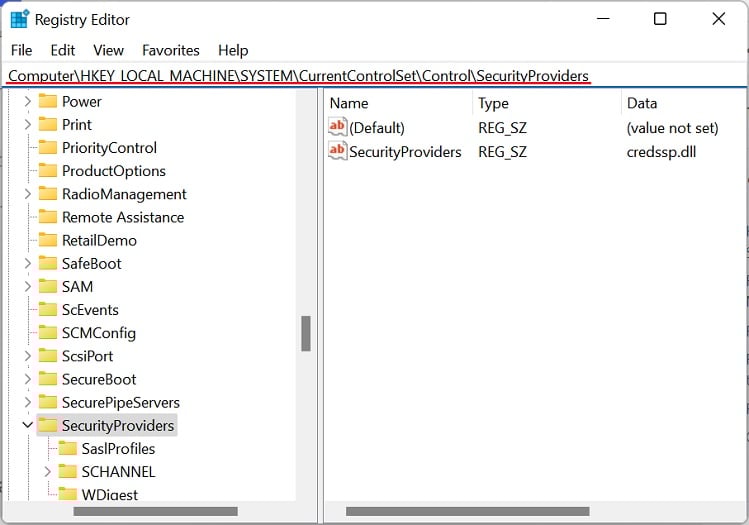Expand the SafeBoot key
This screenshot has width=749, height=525.
coord(27,263)
